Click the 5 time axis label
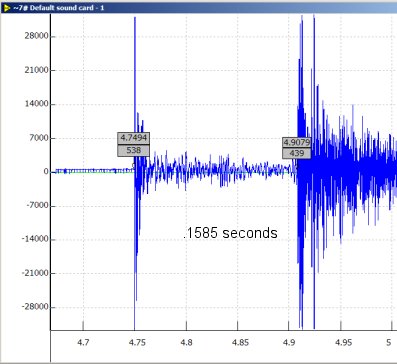The width and height of the screenshot is (397, 364). coord(388,342)
